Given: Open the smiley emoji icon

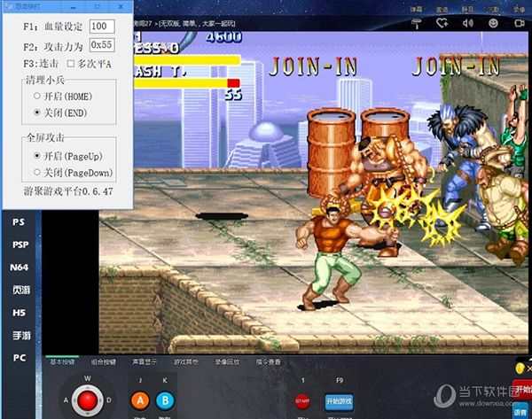Looking at the screenshot, I should click(x=493, y=23).
